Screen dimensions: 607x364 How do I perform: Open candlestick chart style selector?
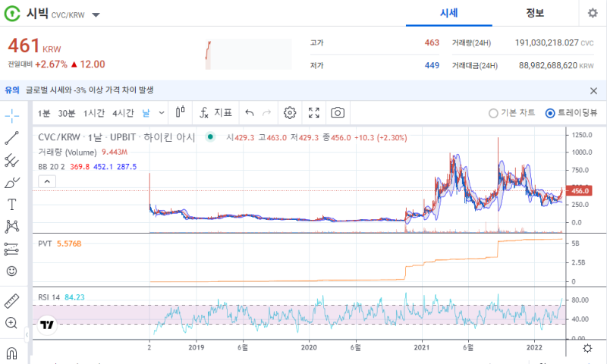pos(181,112)
